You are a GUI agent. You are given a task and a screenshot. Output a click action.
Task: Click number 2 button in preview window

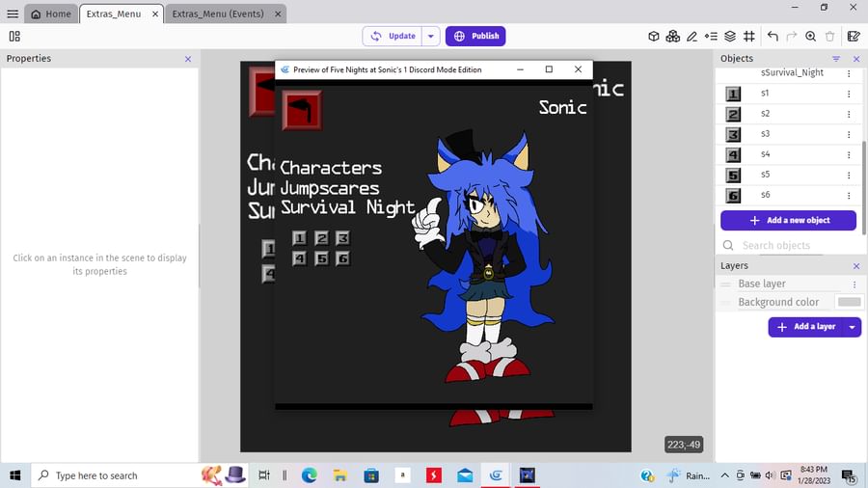[x=321, y=238]
